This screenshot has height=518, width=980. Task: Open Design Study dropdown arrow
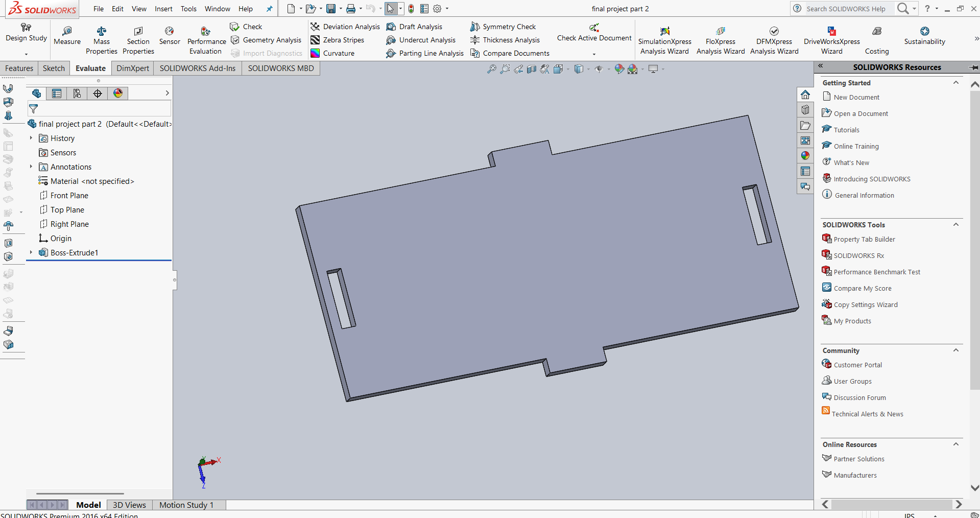tap(26, 54)
